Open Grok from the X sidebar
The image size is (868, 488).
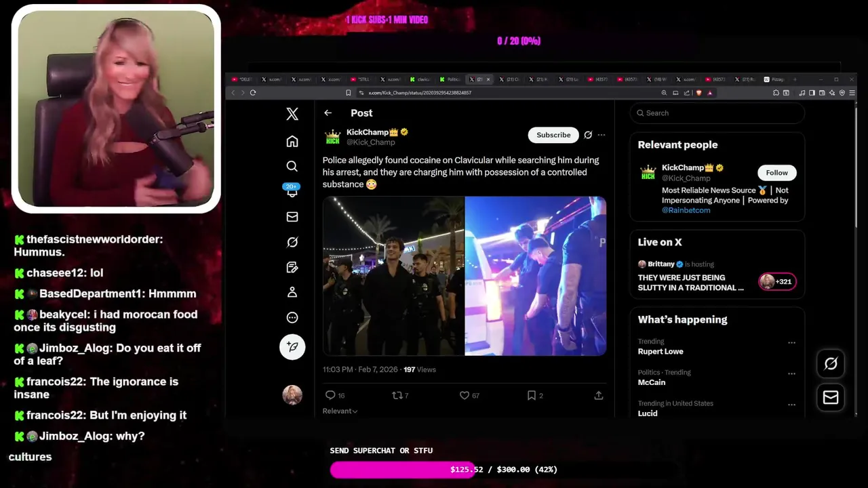point(292,242)
